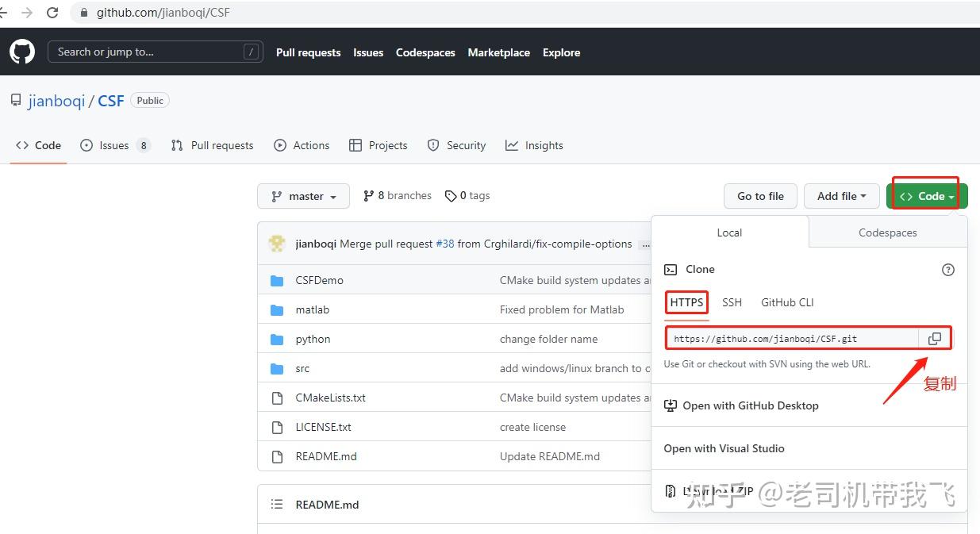Viewport: 980px width, 534px height.
Task: Click the jianboqi avatar thumbnail
Action: [277, 244]
